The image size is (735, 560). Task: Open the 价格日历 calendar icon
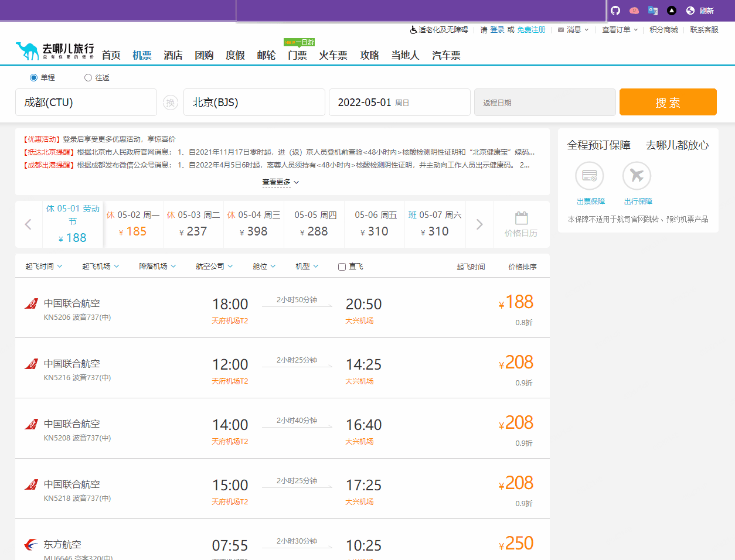(521, 219)
